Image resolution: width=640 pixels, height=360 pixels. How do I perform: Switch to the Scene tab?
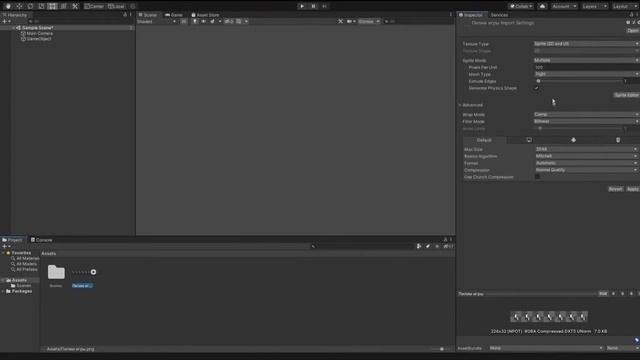tap(148, 15)
